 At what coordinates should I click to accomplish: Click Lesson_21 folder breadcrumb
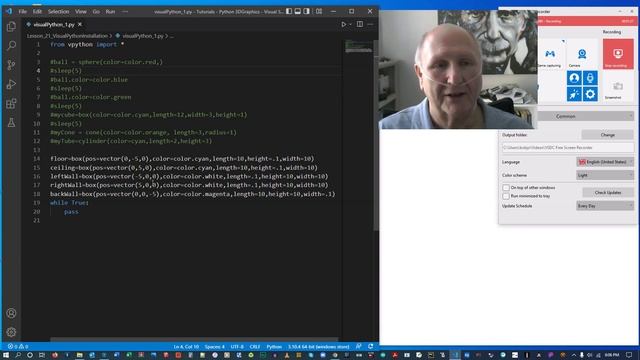point(67,36)
